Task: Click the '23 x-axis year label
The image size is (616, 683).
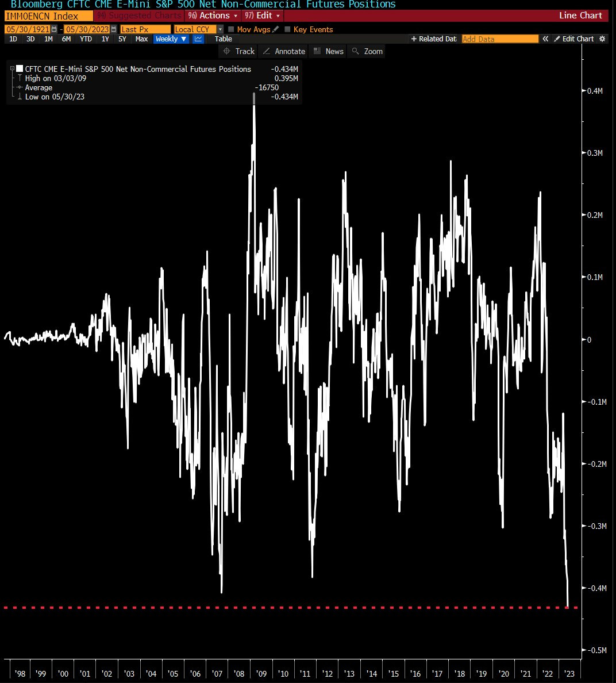Action: [569, 673]
